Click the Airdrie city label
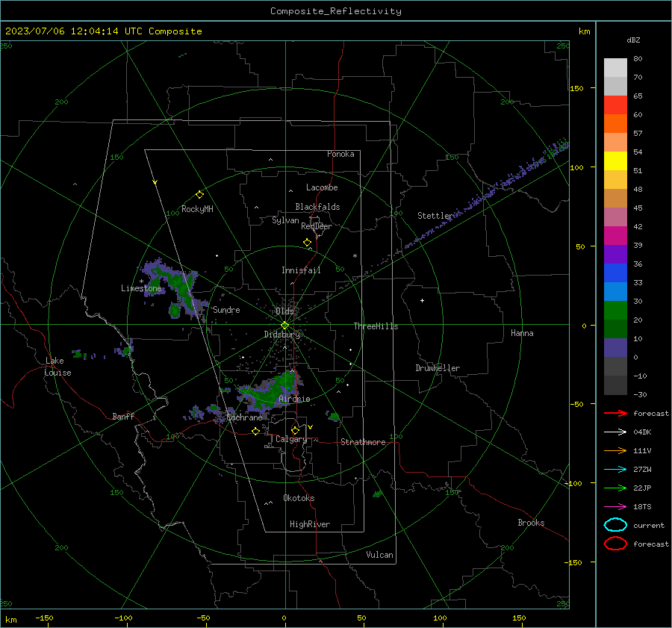Screen dimensions: 672x628 coord(294,399)
